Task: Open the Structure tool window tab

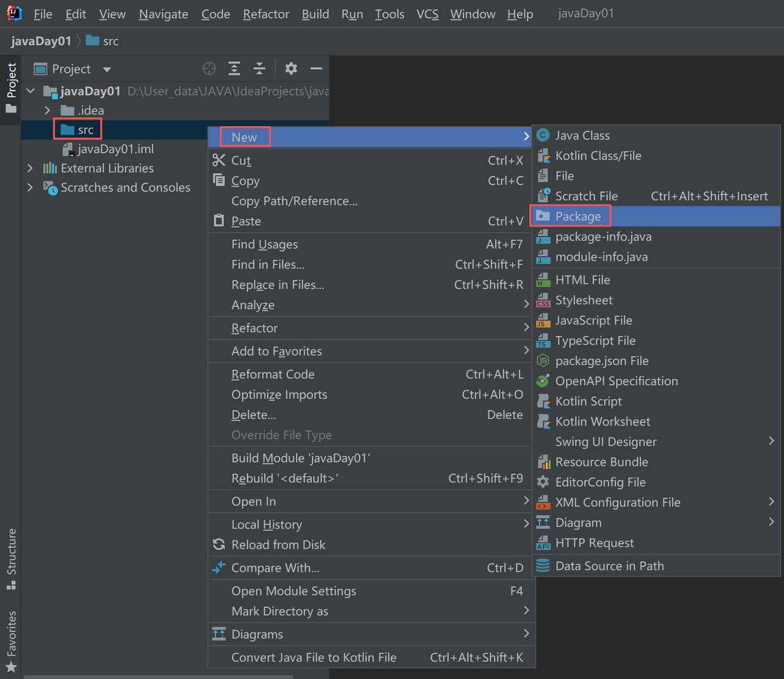Action: coord(11,558)
